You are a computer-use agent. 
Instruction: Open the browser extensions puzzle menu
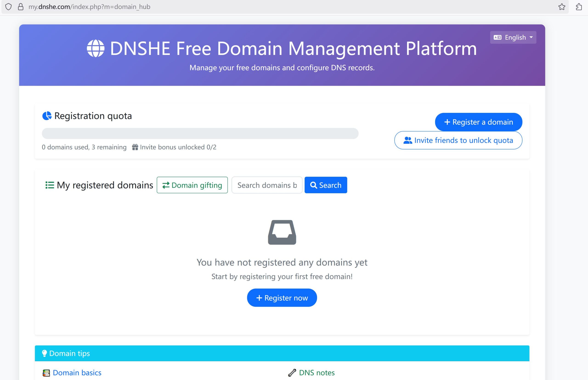[x=579, y=7]
